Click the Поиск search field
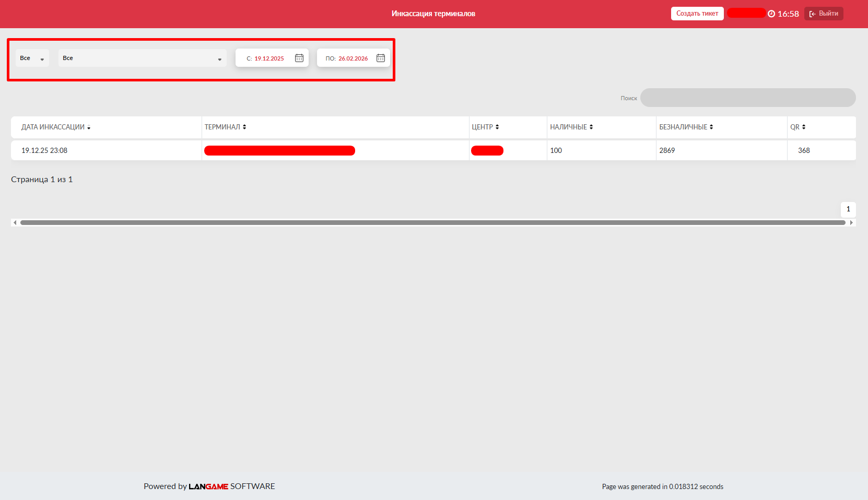 tap(747, 98)
